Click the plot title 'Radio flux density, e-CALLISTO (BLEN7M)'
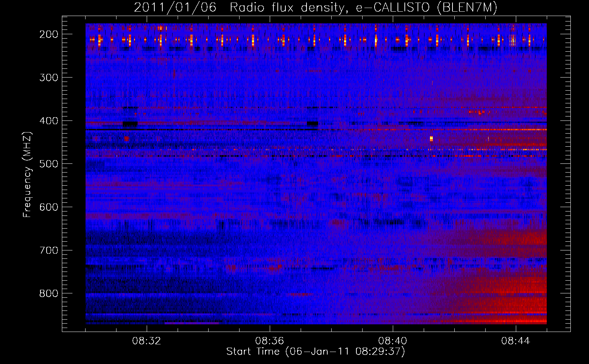Image resolution: width=589 pixels, height=364 pixels. point(363,8)
